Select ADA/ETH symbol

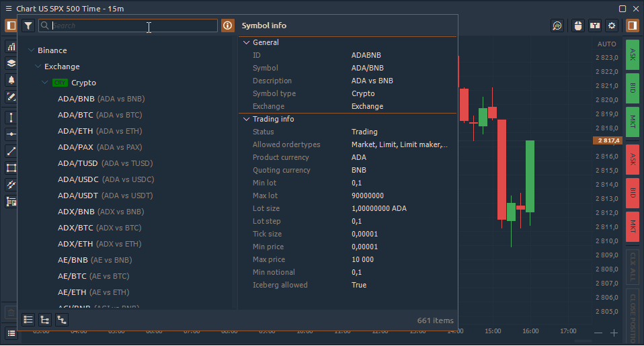(x=99, y=131)
